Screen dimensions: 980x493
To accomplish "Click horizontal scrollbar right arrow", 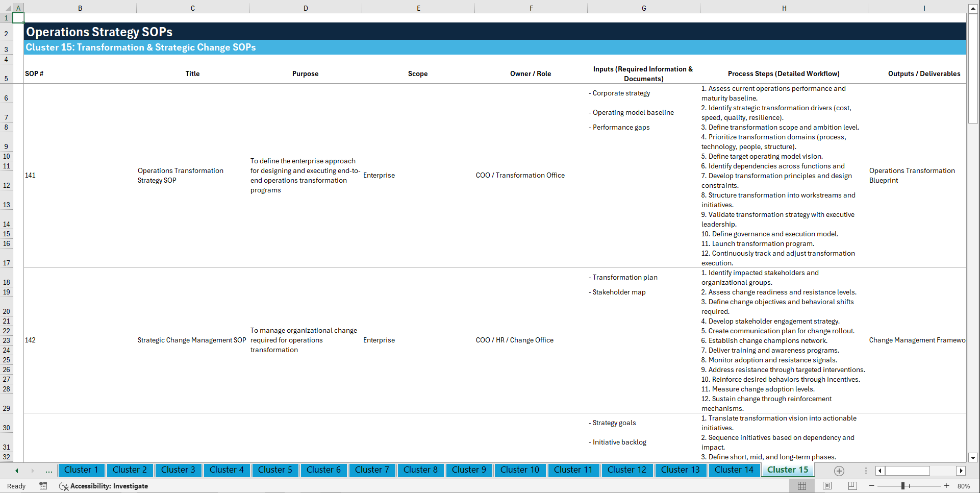I will (x=961, y=471).
